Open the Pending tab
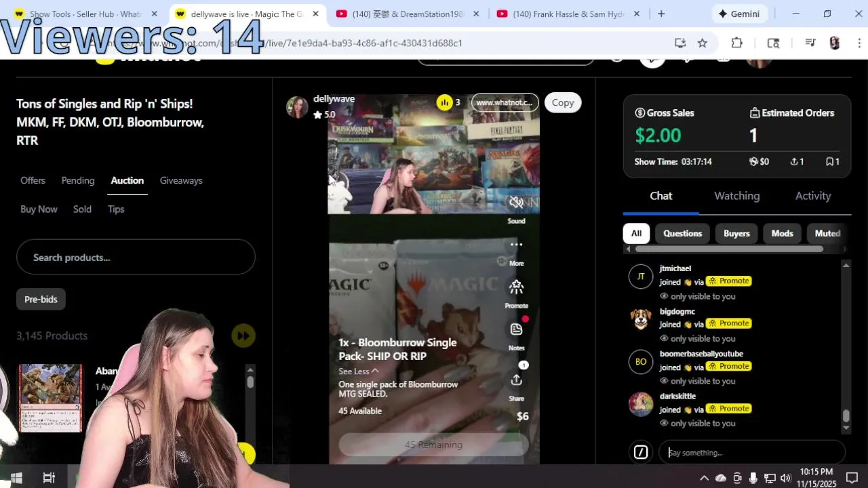868x488 pixels. [78, 180]
